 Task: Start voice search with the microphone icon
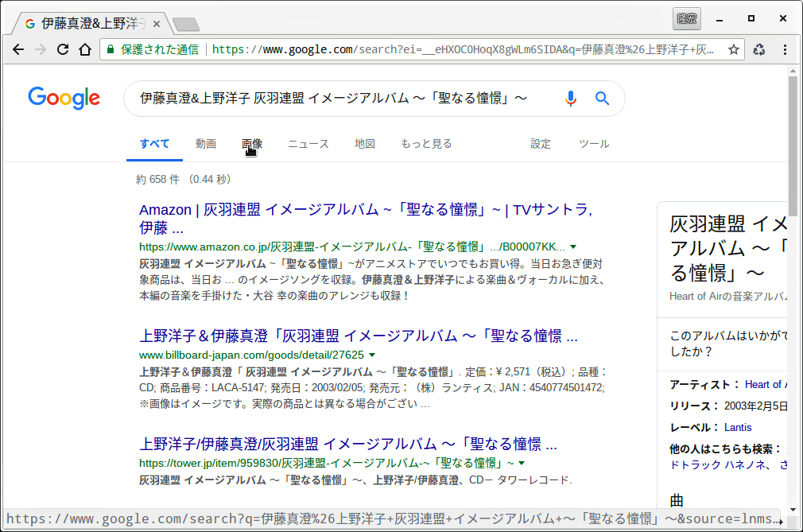[571, 99]
